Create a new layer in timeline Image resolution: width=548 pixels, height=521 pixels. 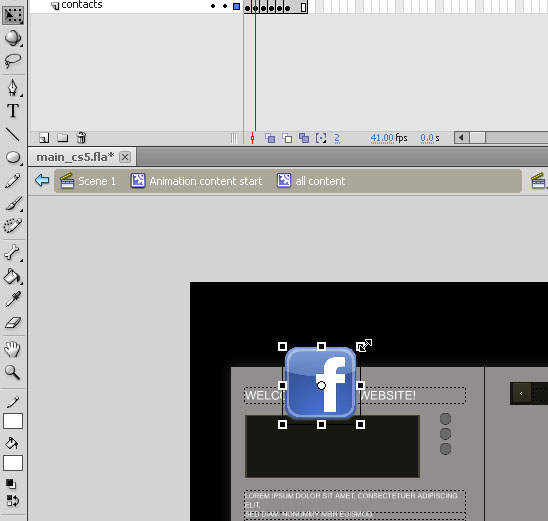pos(44,138)
